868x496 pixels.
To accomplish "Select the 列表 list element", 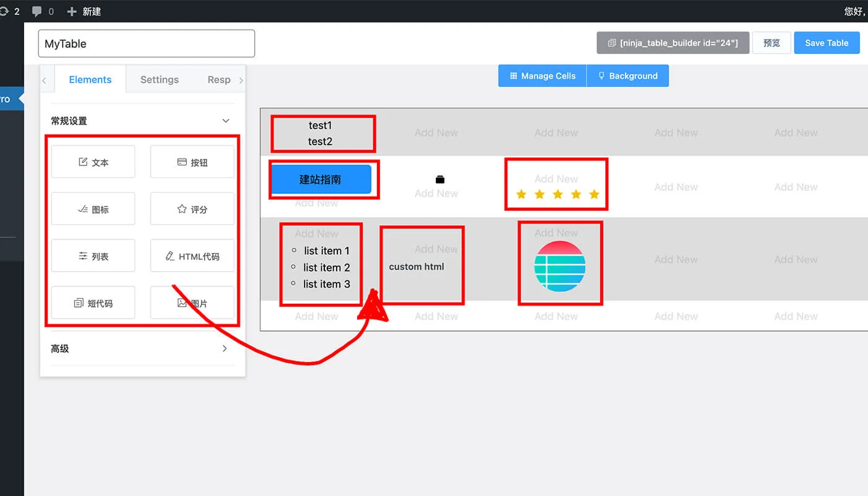I will (93, 256).
